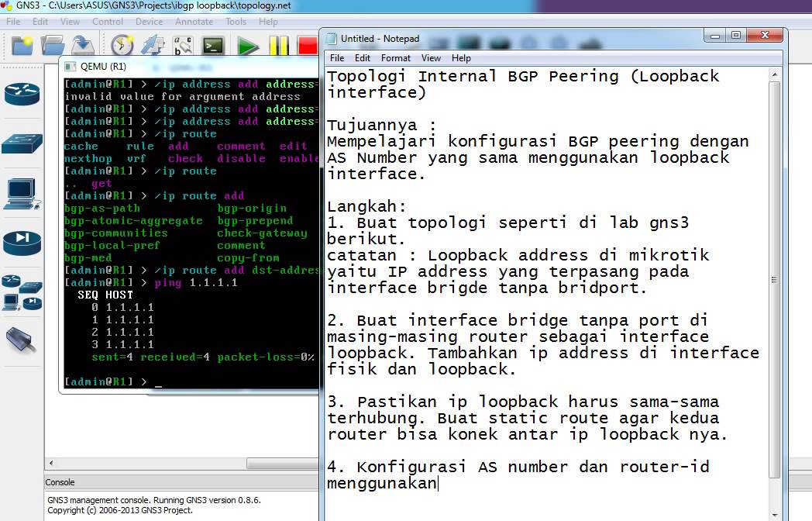Screen dimensions: 812x521
Task: Stop all devices with red stop button
Action: tap(308, 46)
